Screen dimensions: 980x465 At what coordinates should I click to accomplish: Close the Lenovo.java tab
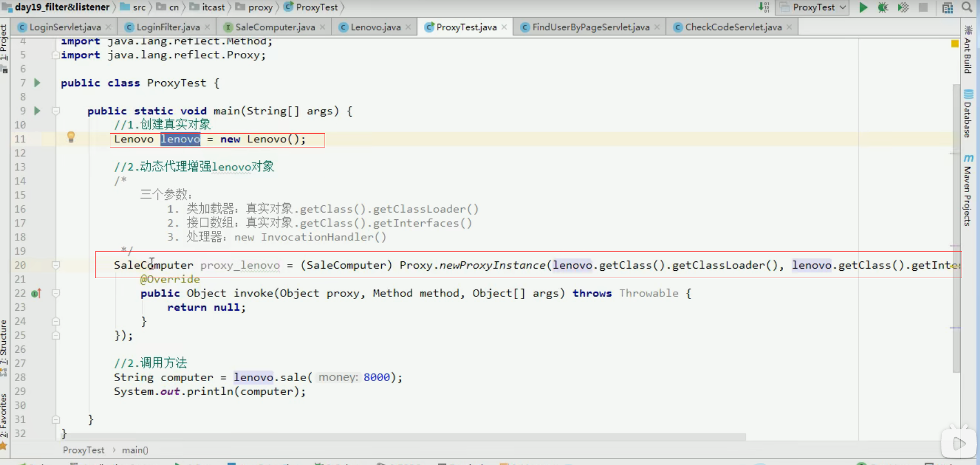408,27
